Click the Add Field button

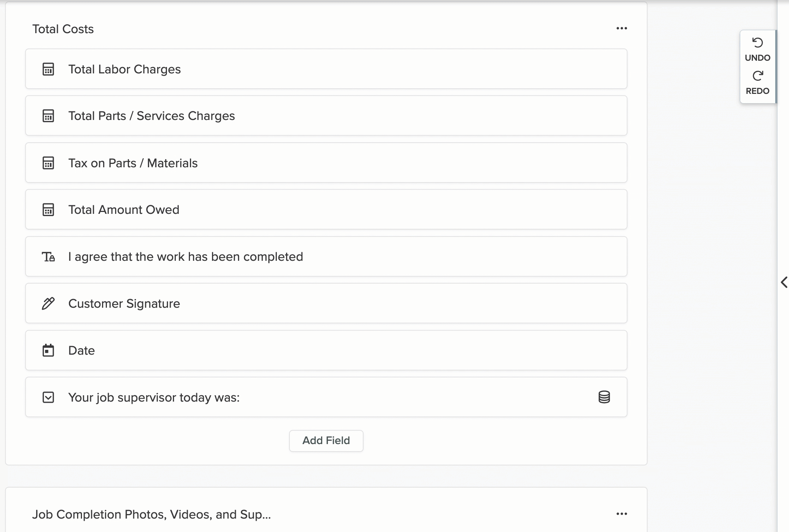coord(326,441)
